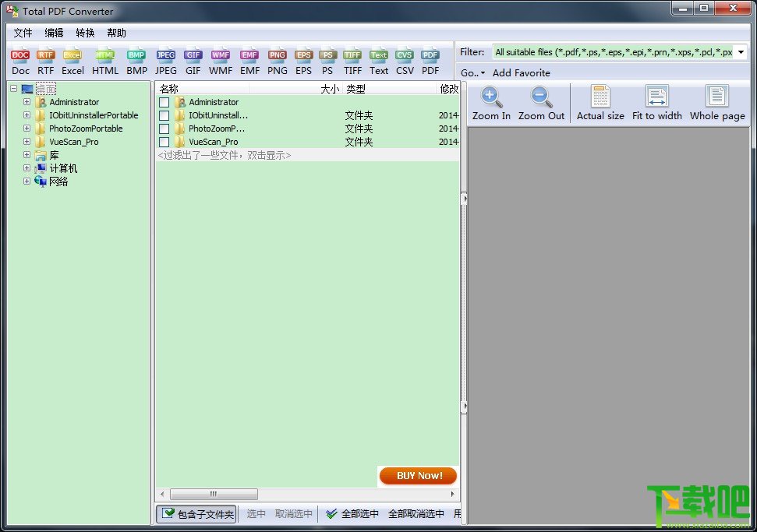Click the filtered files notice row
This screenshot has height=532, width=757.
pyautogui.click(x=307, y=155)
